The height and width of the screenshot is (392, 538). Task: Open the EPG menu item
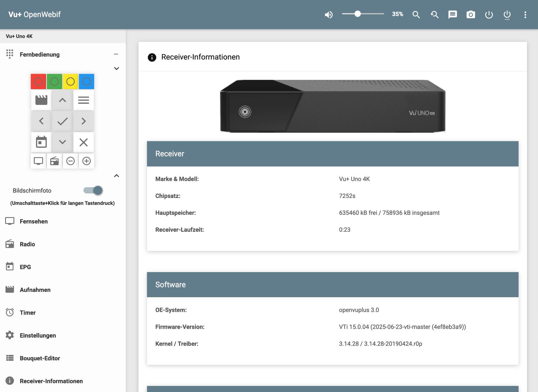click(63, 267)
